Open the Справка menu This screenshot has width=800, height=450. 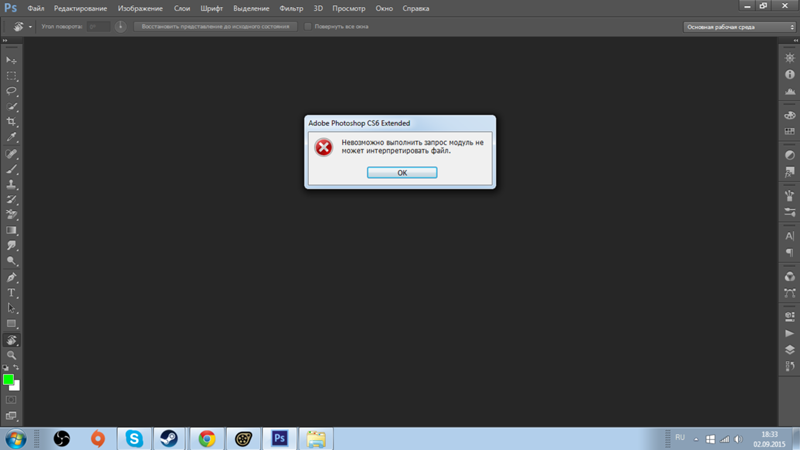pos(416,8)
